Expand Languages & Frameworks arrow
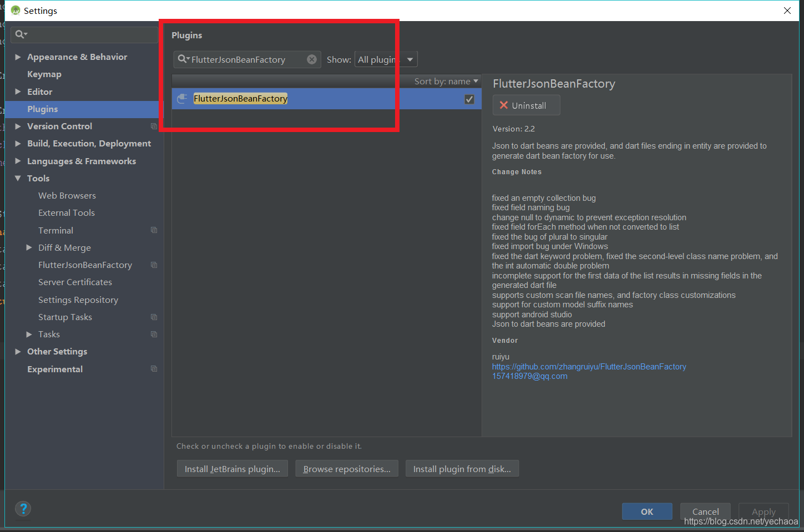 coord(18,161)
